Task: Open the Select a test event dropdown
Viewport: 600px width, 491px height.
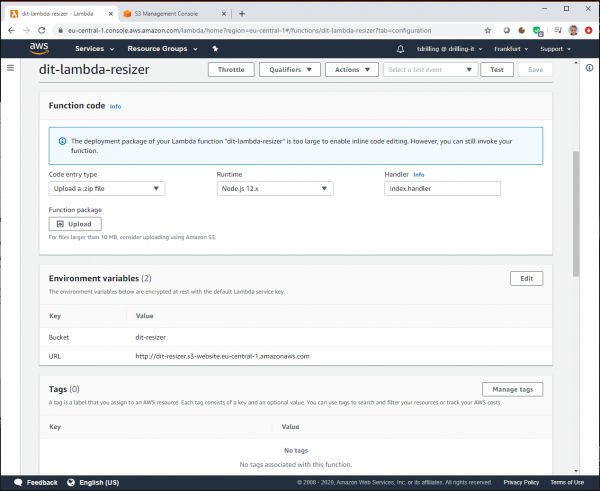Action: [x=430, y=70]
